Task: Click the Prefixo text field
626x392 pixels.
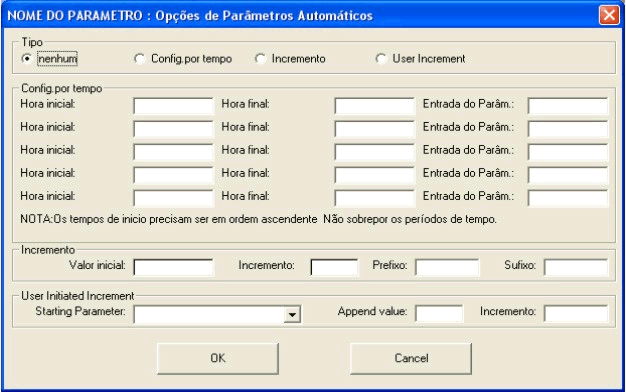Action: point(447,267)
